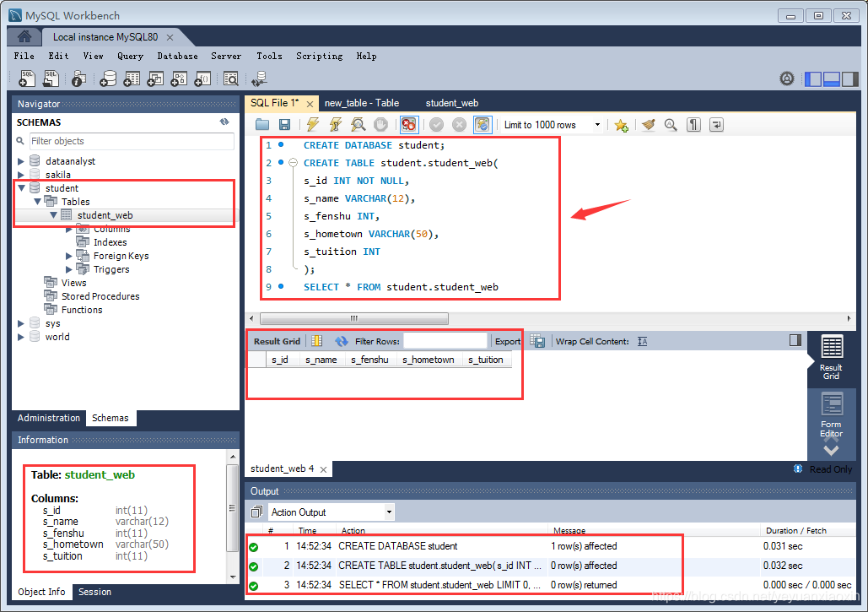Create a new table icon
868x612 pixels.
(x=132, y=79)
